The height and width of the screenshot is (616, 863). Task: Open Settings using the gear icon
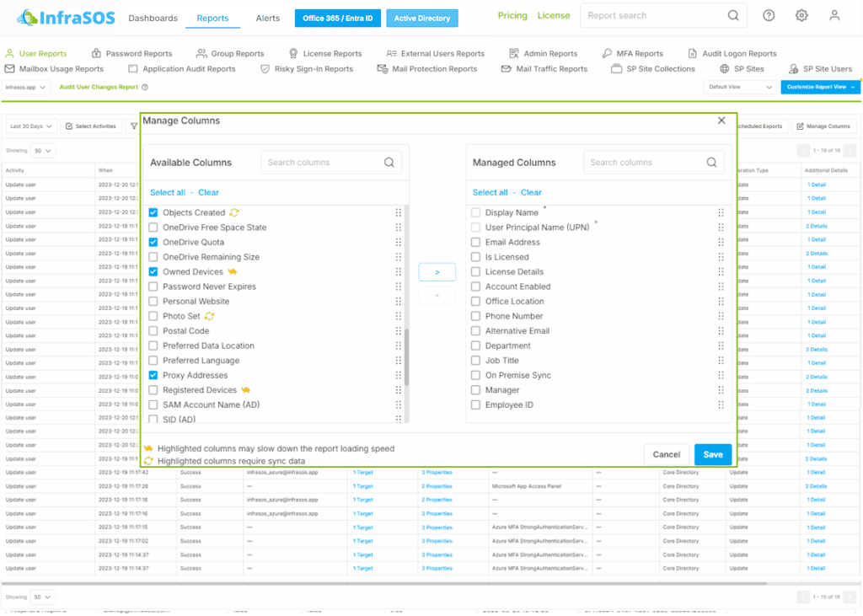click(x=801, y=15)
